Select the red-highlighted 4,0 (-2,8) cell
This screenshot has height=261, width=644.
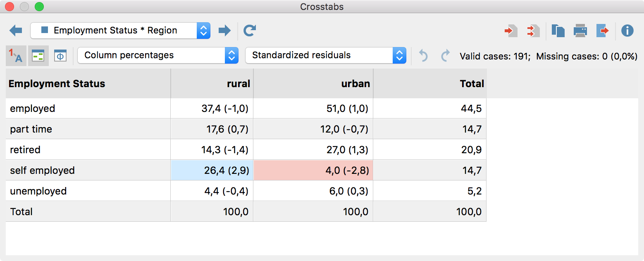coord(313,171)
